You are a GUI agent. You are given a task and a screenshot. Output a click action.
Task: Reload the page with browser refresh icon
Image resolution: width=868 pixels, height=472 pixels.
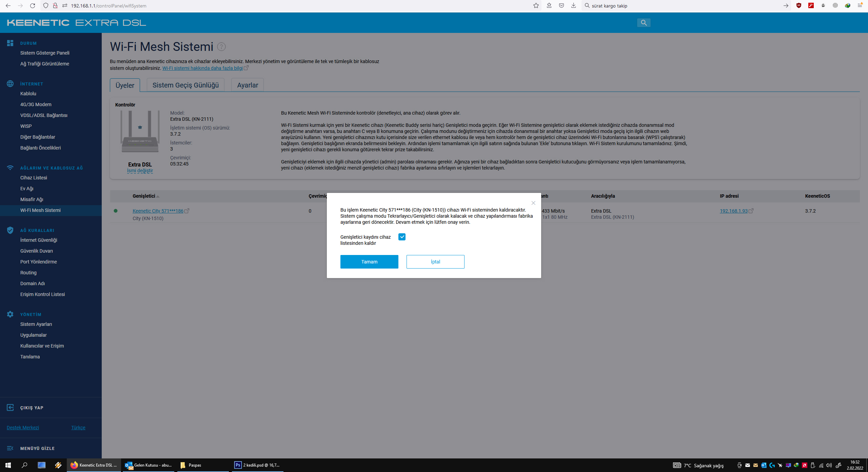(x=33, y=6)
